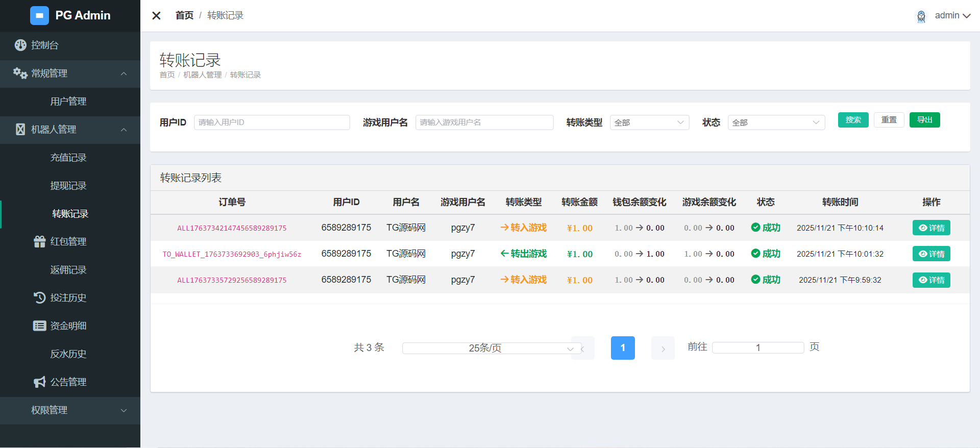Image resolution: width=980 pixels, height=448 pixels.
Task: Open 红包管理 gift icon item
Action: point(40,242)
